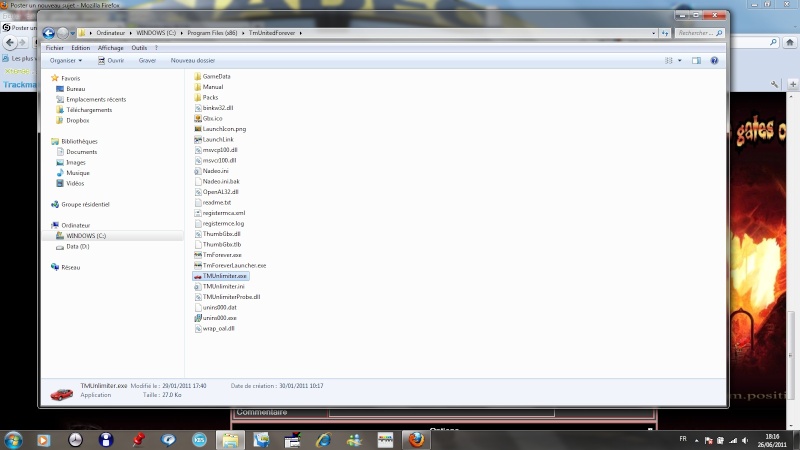This screenshot has width=800, height=450.
Task: Select Images library
Action: coord(76,163)
